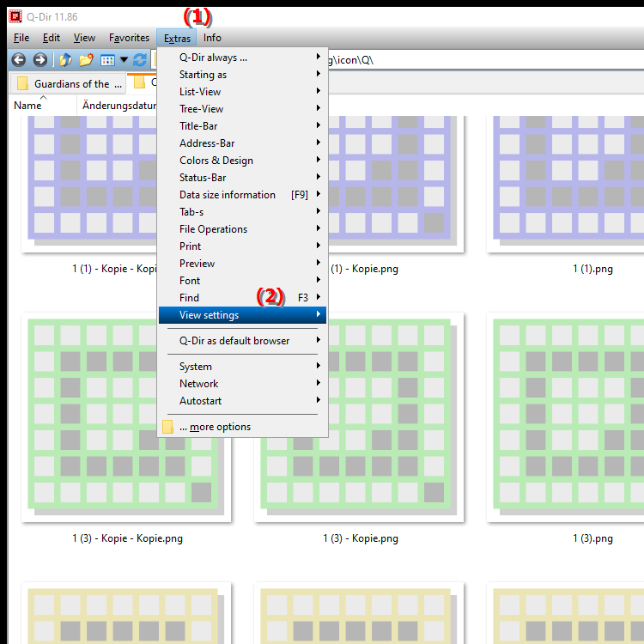
Task: Click the Q-Dir application icon in title bar
Action: point(15,16)
